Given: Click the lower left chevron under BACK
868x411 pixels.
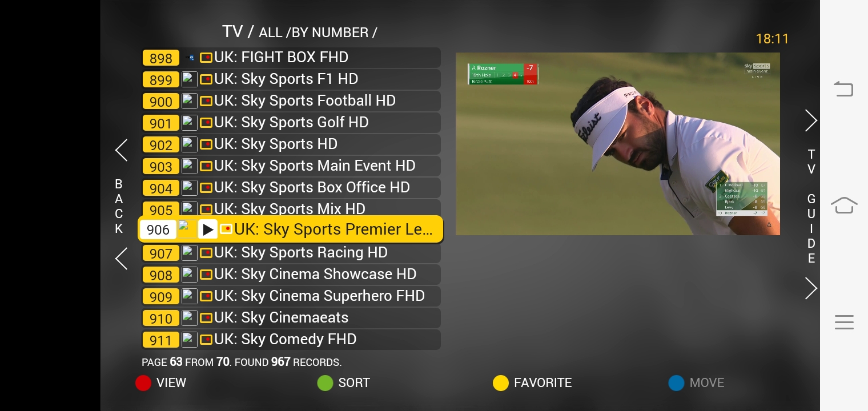Looking at the screenshot, I should click(121, 259).
